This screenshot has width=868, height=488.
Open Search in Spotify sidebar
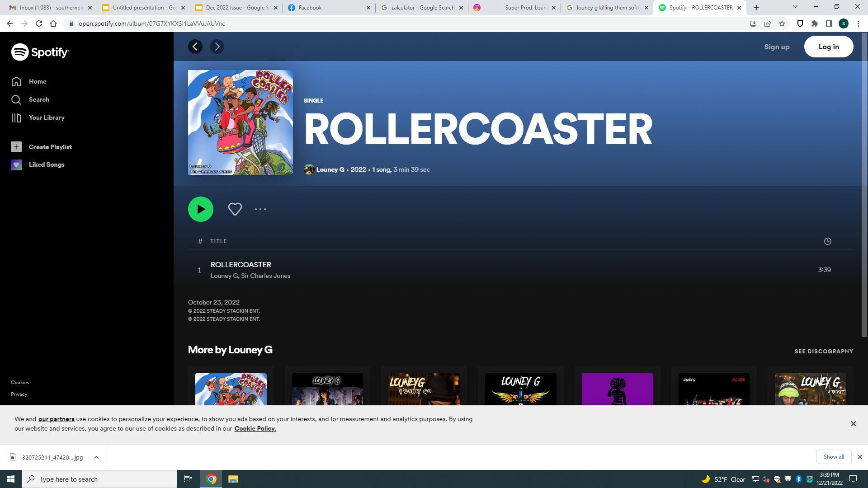(x=39, y=99)
